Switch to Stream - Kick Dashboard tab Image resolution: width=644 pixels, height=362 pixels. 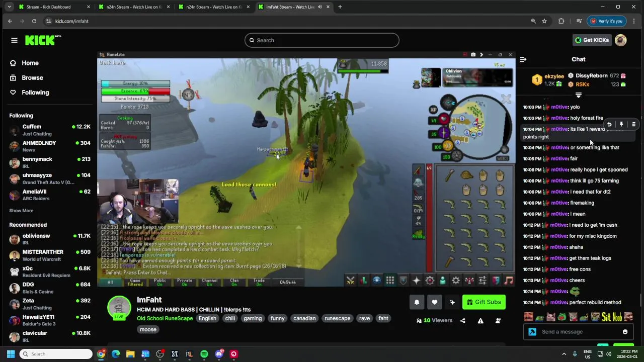coord(53,7)
